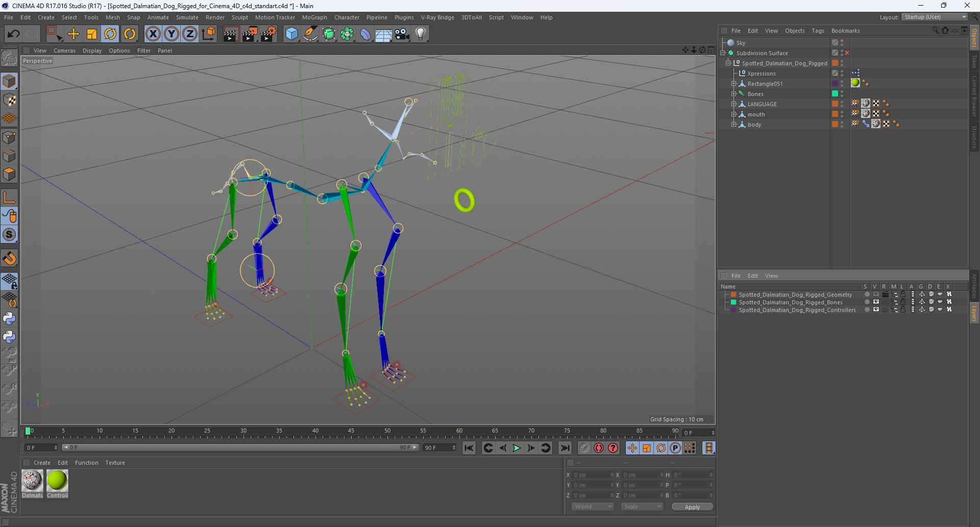This screenshot has width=980, height=527.
Task: Go to start of animation
Action: pos(469,448)
